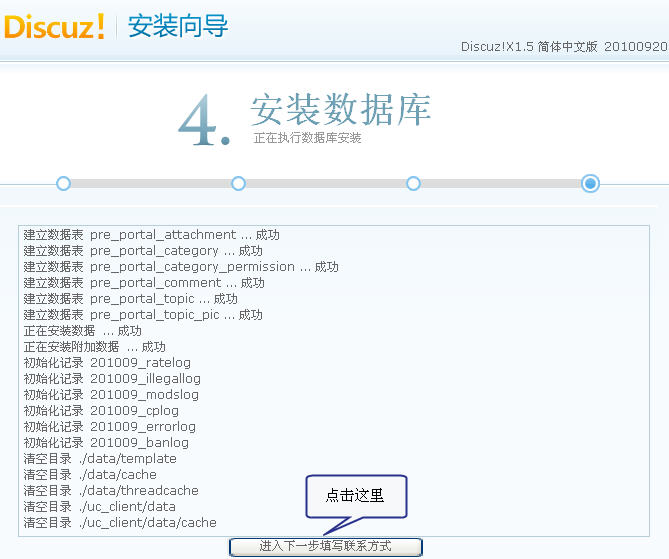669x559 pixels.
Task: Click the ./data/threadcache log line
Action: (111, 491)
